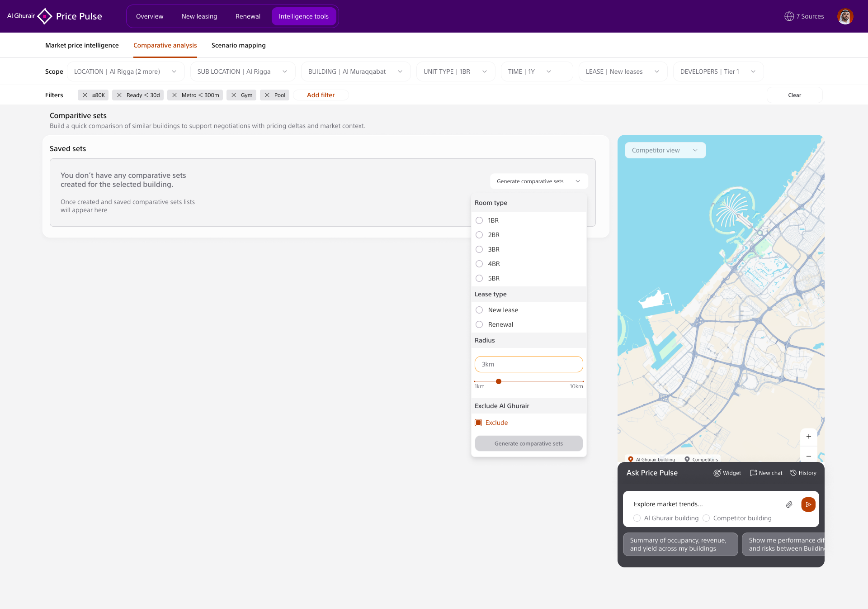868x609 pixels.
Task: Click the Competitors map legend pin
Action: click(687, 459)
